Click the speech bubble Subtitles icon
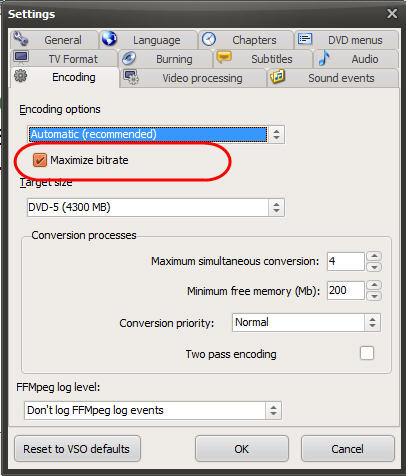 pos(224,57)
